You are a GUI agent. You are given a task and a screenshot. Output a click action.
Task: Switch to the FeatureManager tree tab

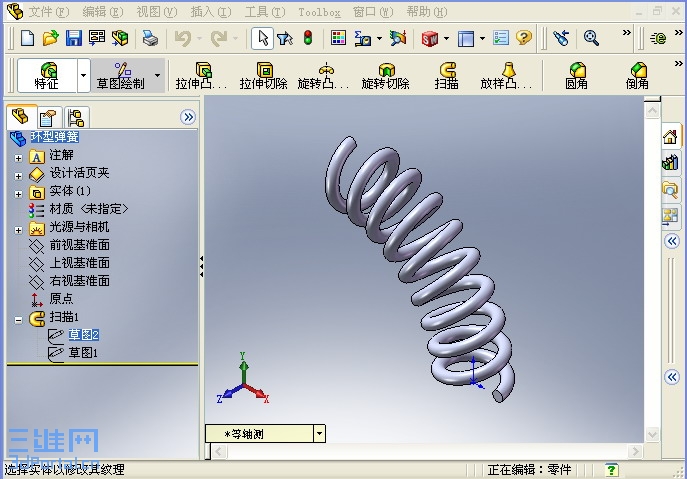click(21, 117)
